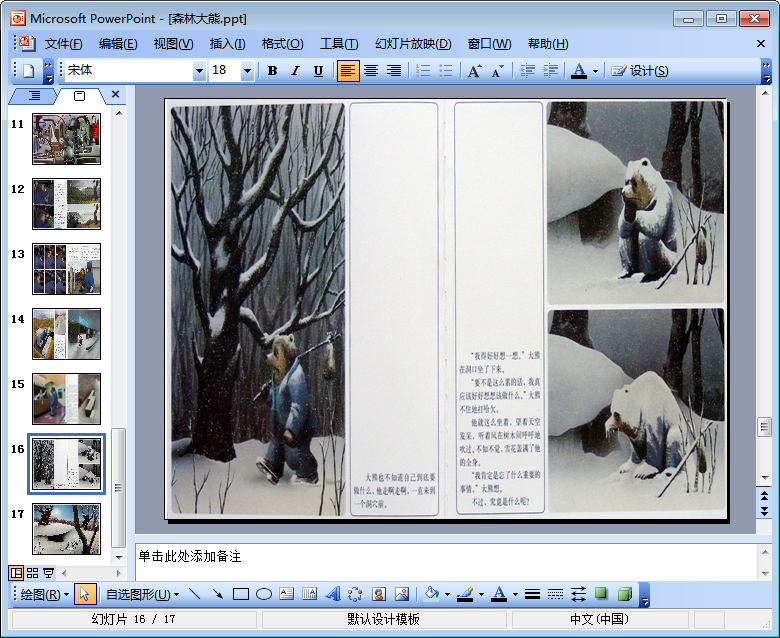This screenshot has height=638, width=780.
Task: Insert a horizontal text box
Action: click(x=287, y=594)
